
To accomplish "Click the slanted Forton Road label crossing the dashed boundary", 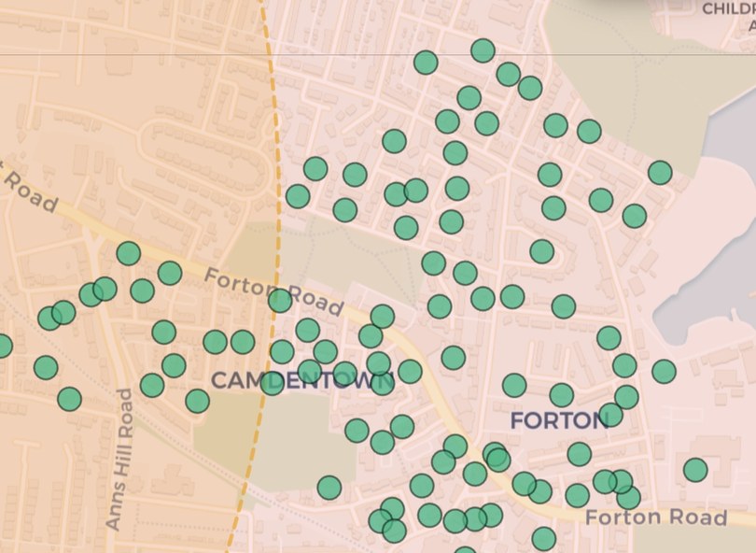I will 273,291.
